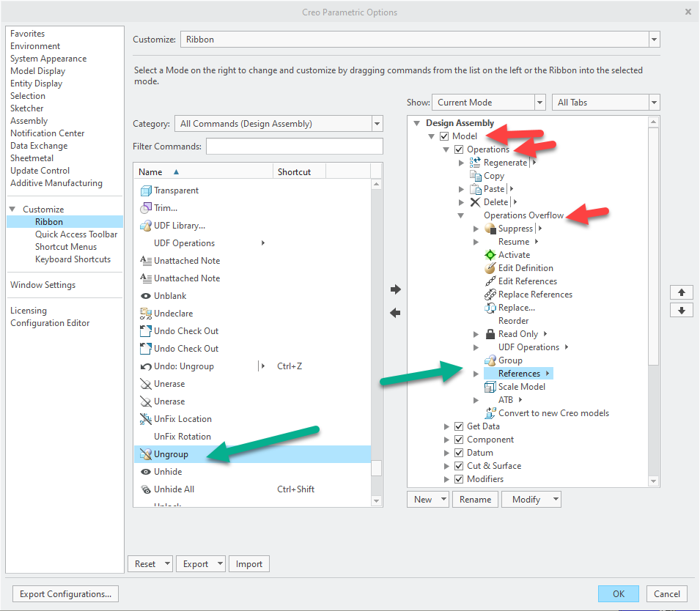Click the Delete X icon

[x=475, y=202]
